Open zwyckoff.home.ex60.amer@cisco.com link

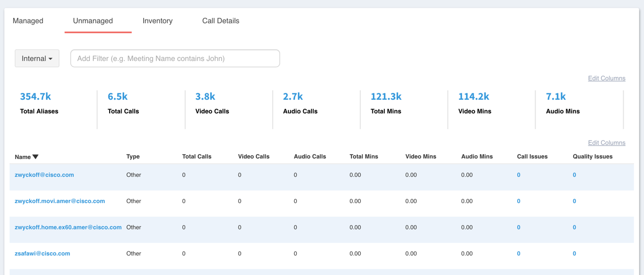pos(68,227)
